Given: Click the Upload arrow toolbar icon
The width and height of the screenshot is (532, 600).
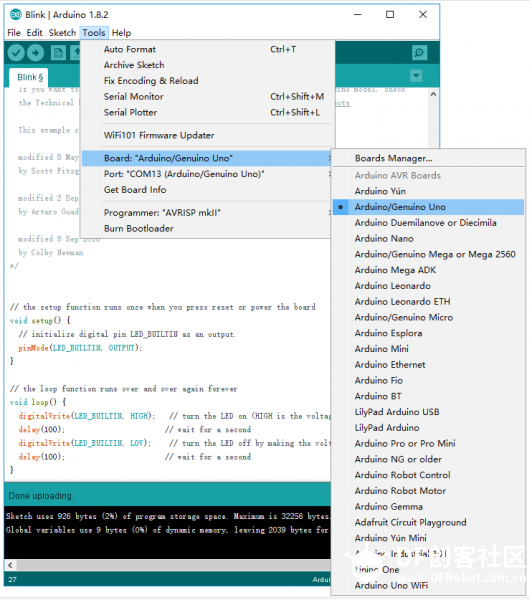Looking at the screenshot, I should click(36, 53).
